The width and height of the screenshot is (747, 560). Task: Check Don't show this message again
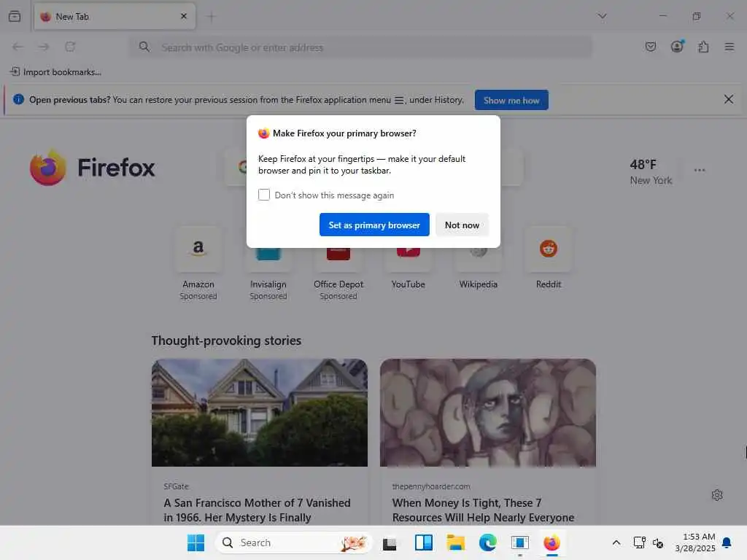(x=264, y=195)
